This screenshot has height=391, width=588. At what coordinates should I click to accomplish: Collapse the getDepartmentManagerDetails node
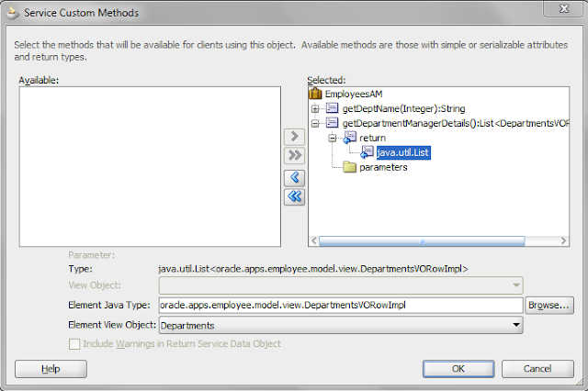(315, 123)
